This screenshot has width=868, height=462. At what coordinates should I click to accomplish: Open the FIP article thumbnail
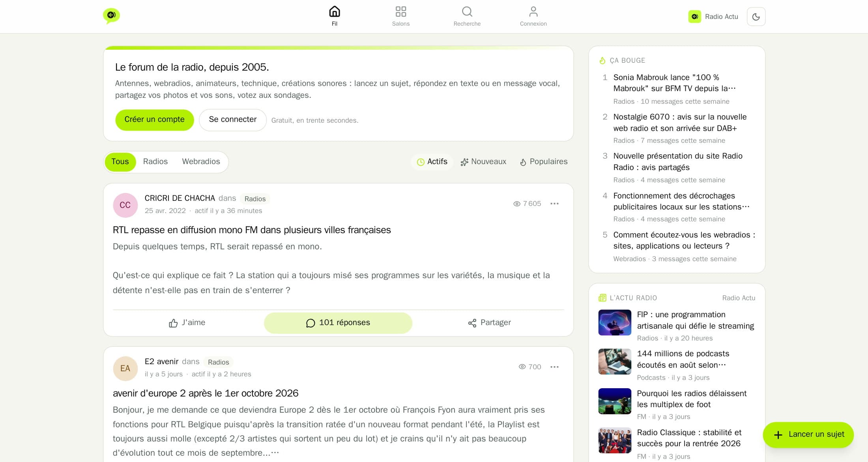615,323
